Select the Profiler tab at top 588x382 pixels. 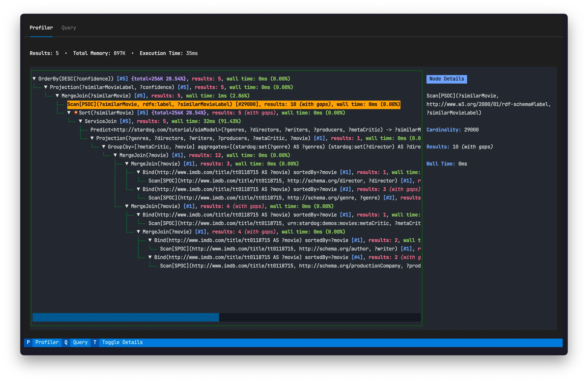click(41, 28)
